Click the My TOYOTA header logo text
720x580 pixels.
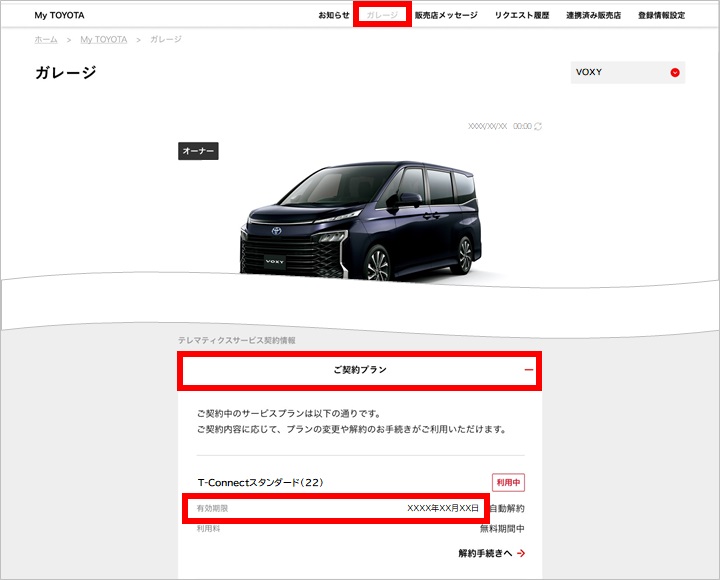[59, 15]
